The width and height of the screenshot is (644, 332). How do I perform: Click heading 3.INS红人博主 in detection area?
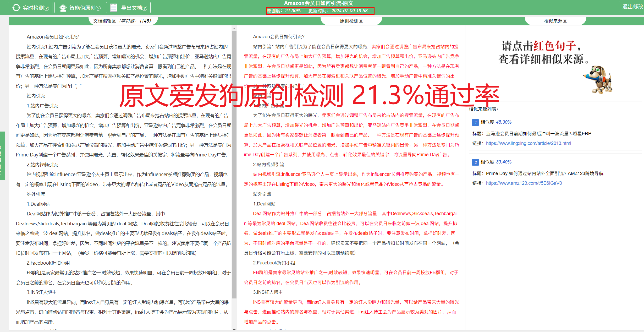(268, 292)
